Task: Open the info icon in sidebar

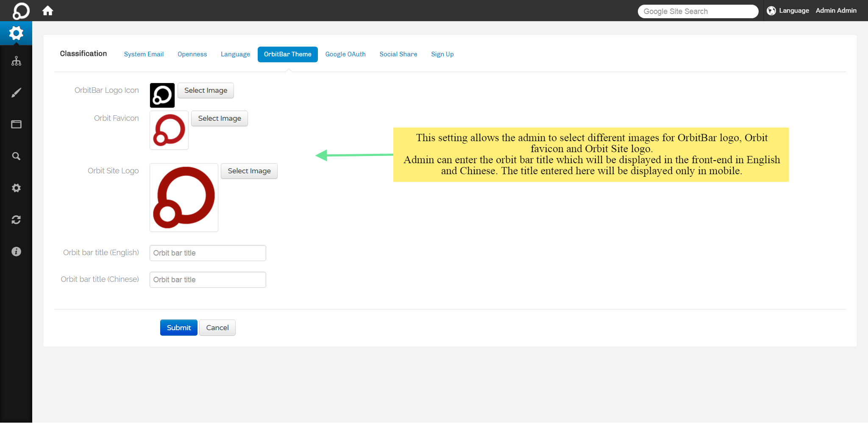Action: pos(16,251)
